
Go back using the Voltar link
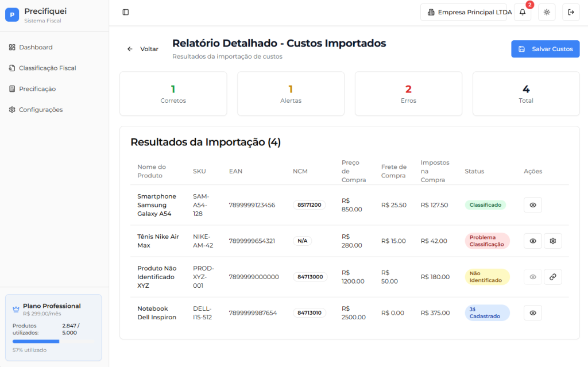click(143, 49)
